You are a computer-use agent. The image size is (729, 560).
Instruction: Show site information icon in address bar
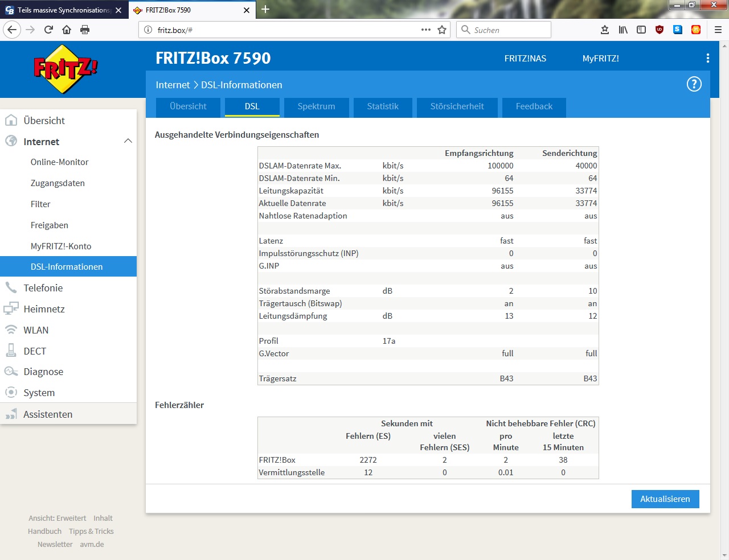click(x=148, y=30)
